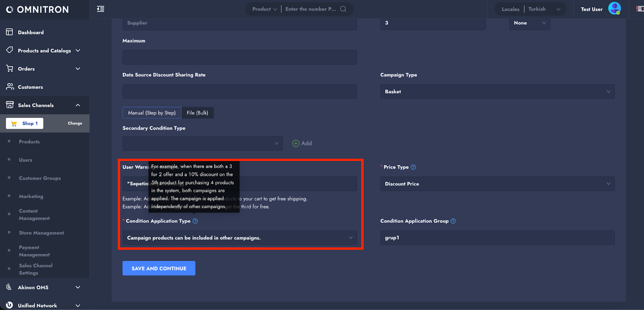Open Dashboard in the sidebar

click(x=31, y=32)
